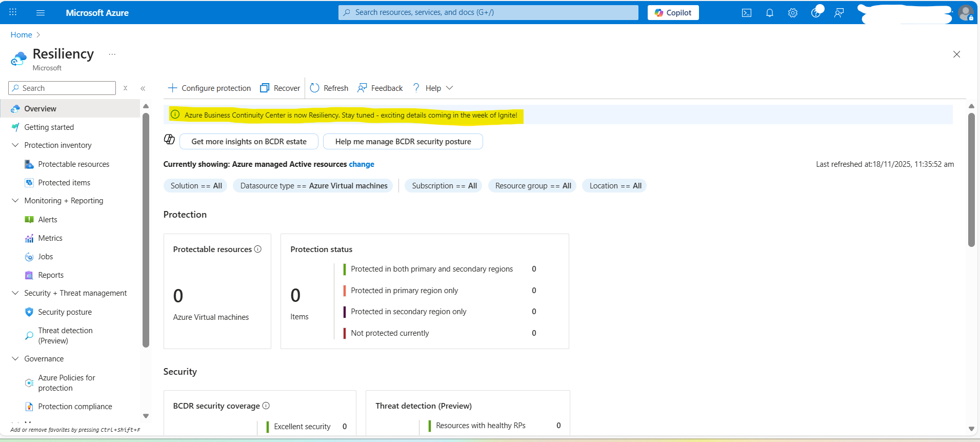Open the Subscription == All filter

tap(444, 186)
